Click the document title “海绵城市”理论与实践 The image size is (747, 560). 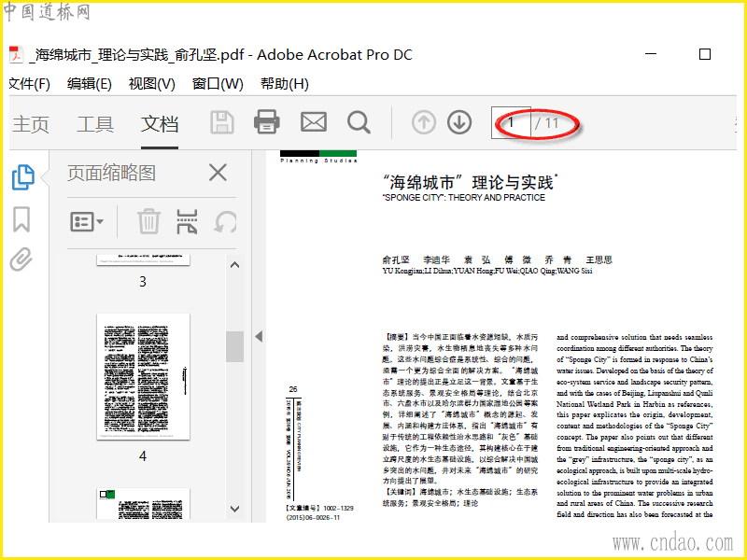pos(471,182)
